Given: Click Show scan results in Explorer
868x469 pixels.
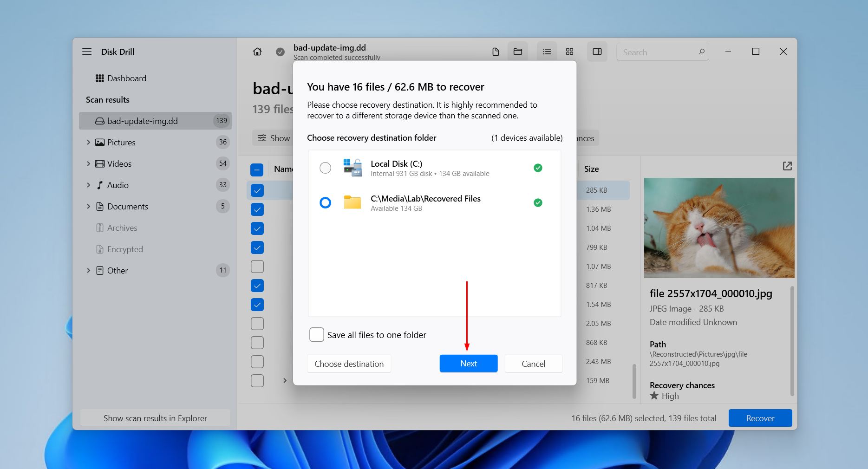Looking at the screenshot, I should [155, 418].
